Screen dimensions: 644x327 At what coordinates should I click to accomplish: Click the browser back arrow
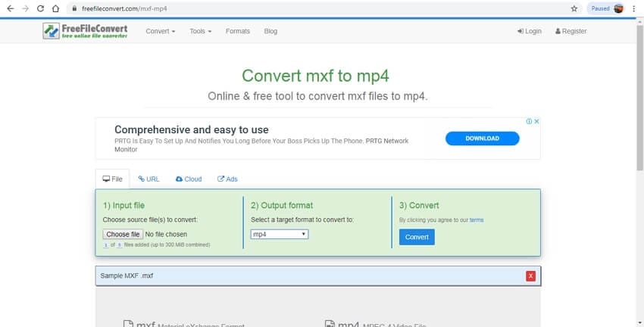11,8
